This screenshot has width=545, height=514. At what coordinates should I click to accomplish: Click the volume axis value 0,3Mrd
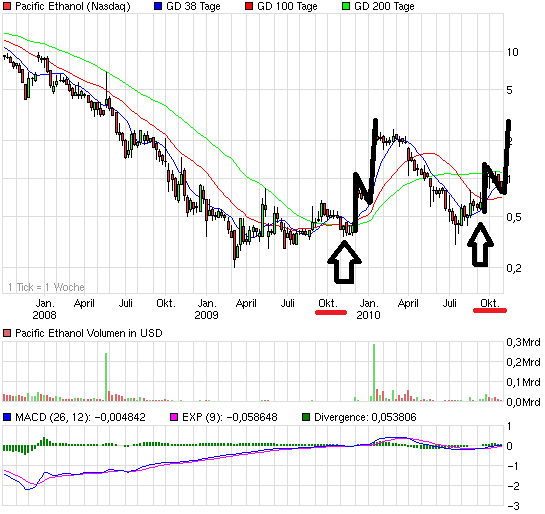pos(523,342)
